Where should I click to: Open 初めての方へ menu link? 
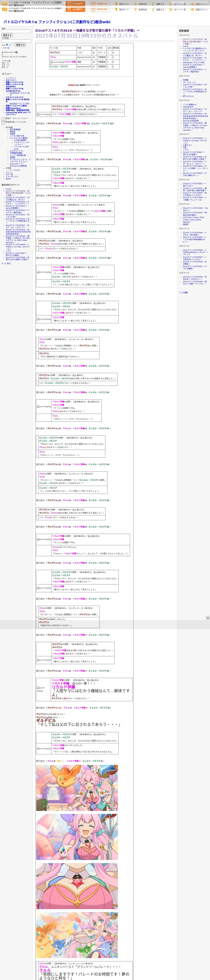pos(11,80)
